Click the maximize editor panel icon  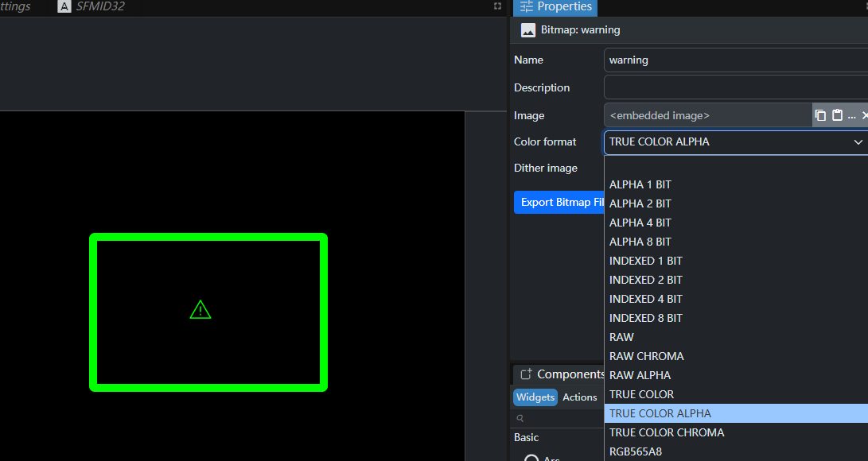coord(498,6)
